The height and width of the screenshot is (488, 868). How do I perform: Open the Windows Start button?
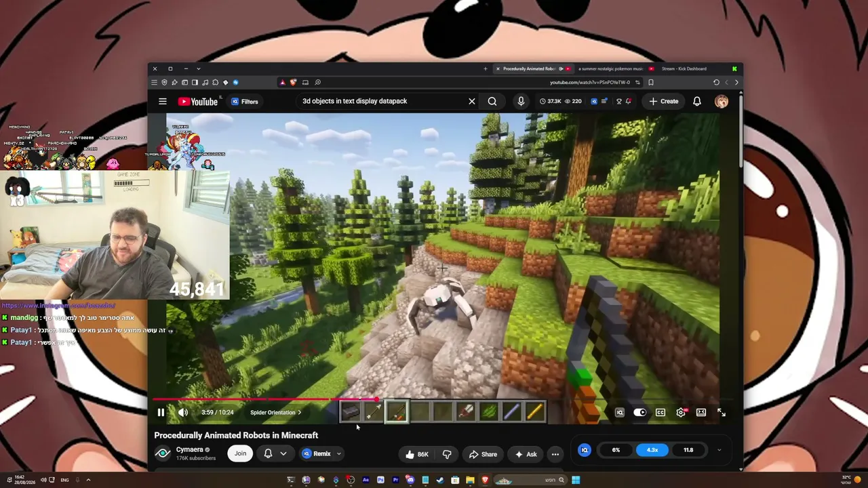click(x=576, y=480)
